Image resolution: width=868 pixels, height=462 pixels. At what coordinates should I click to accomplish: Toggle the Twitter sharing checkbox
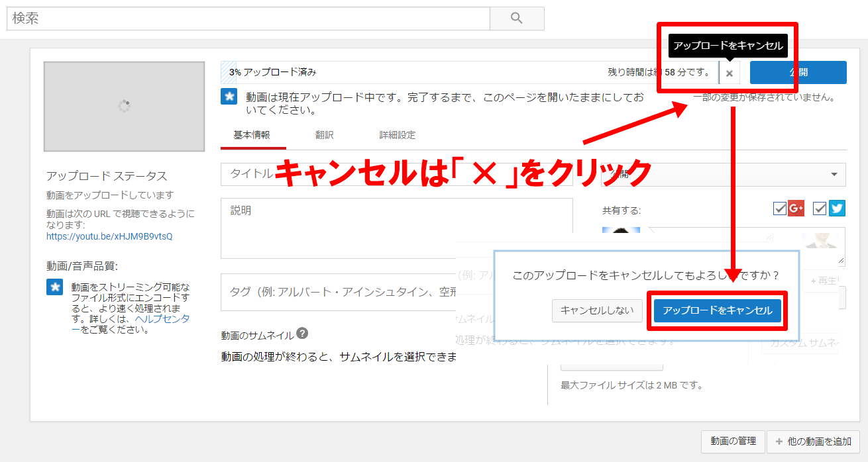click(820, 208)
